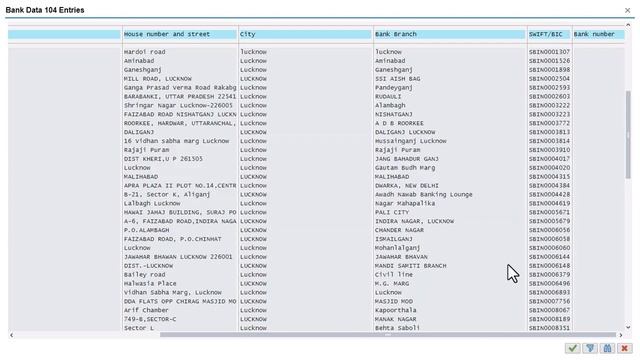Screen dimensions: 640x360
Task: Select Vidhan Sabha Marg, Lucknow street
Action: coord(173,293)
